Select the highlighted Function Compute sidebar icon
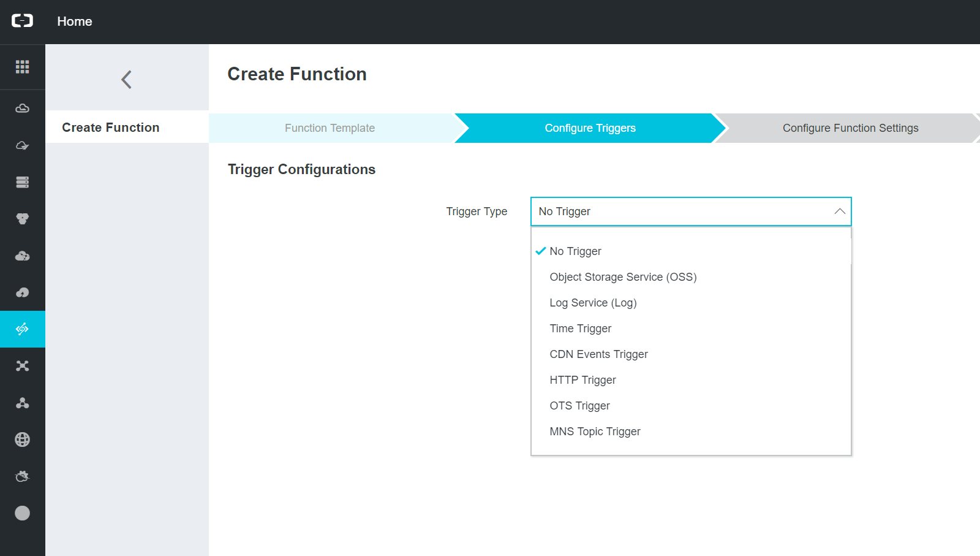The image size is (980, 556). (x=23, y=329)
